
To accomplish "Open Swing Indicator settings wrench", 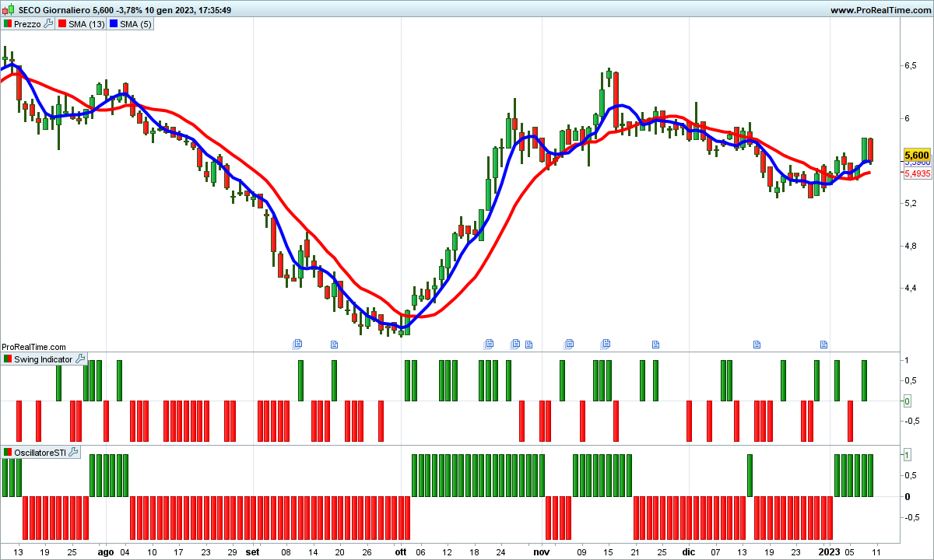I will point(79,359).
